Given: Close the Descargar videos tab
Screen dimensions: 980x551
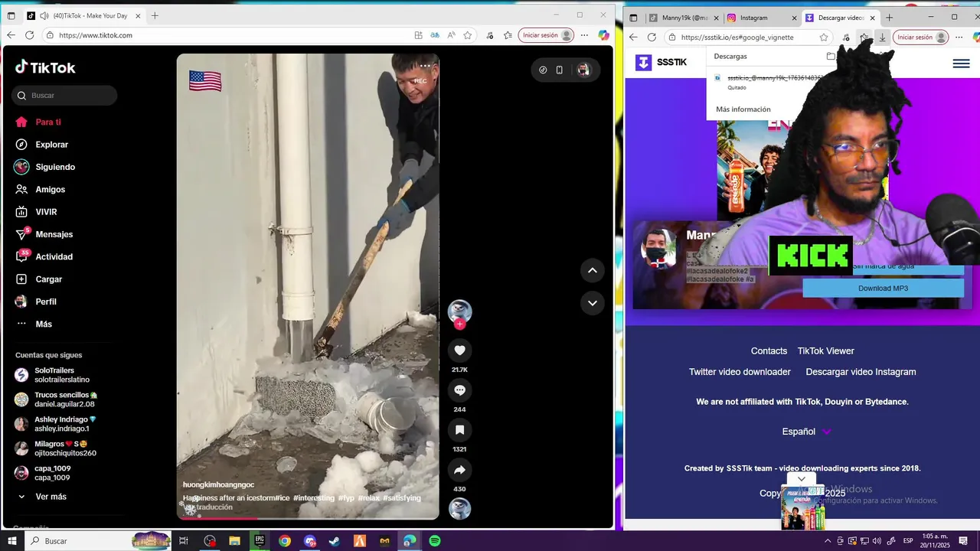Looking at the screenshot, I should pyautogui.click(x=872, y=18).
